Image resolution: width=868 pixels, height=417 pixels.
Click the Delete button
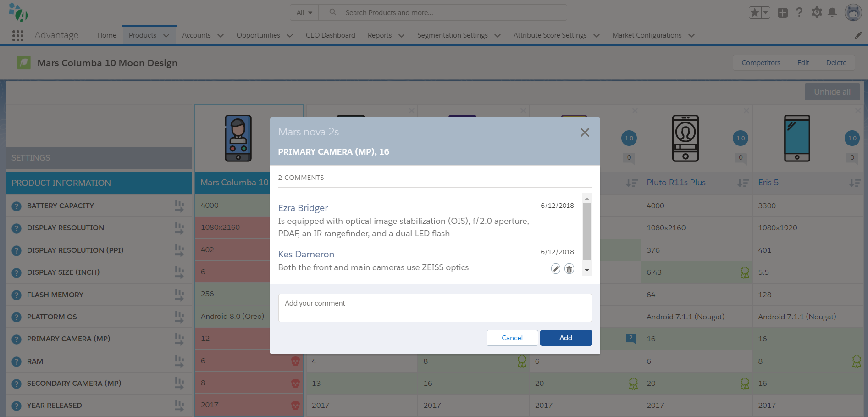(836, 63)
